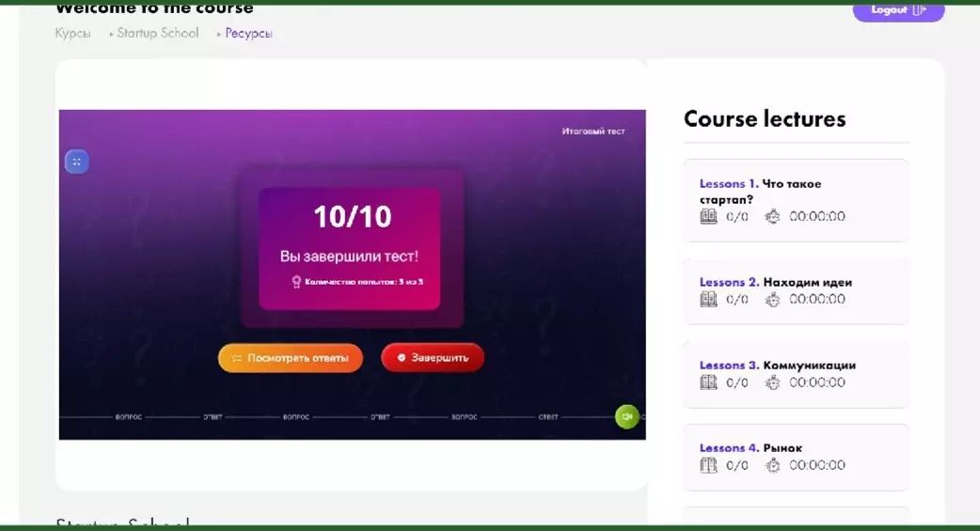This screenshot has width=980, height=531.
Task: Click the Вы завершили тест! message
Action: click(x=349, y=257)
